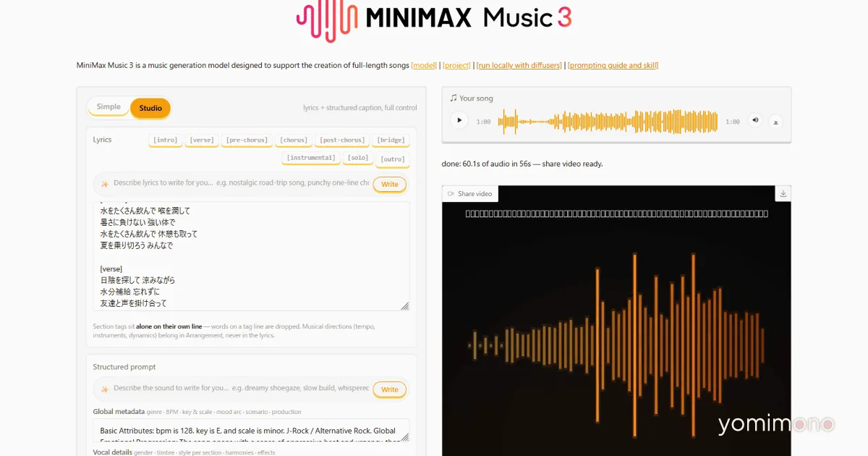Screen dimensions: 868x456
Task: Click the Structured prompt heading
Action: tap(124, 367)
